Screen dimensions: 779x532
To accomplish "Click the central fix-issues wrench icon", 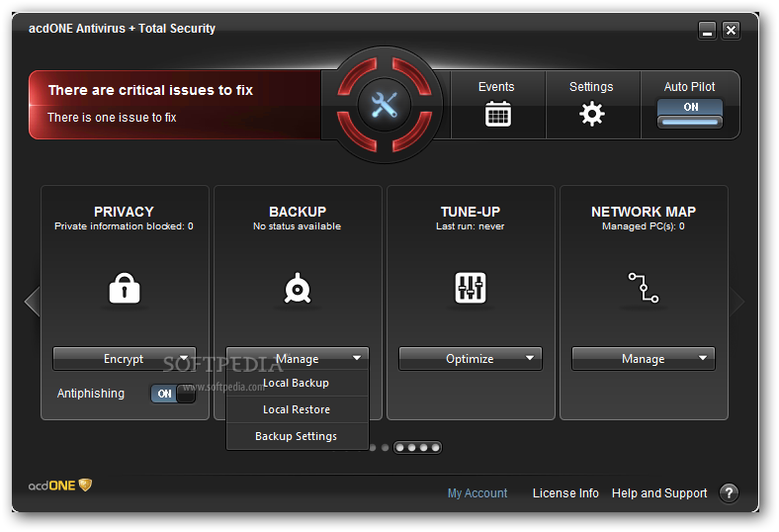I will click(384, 104).
